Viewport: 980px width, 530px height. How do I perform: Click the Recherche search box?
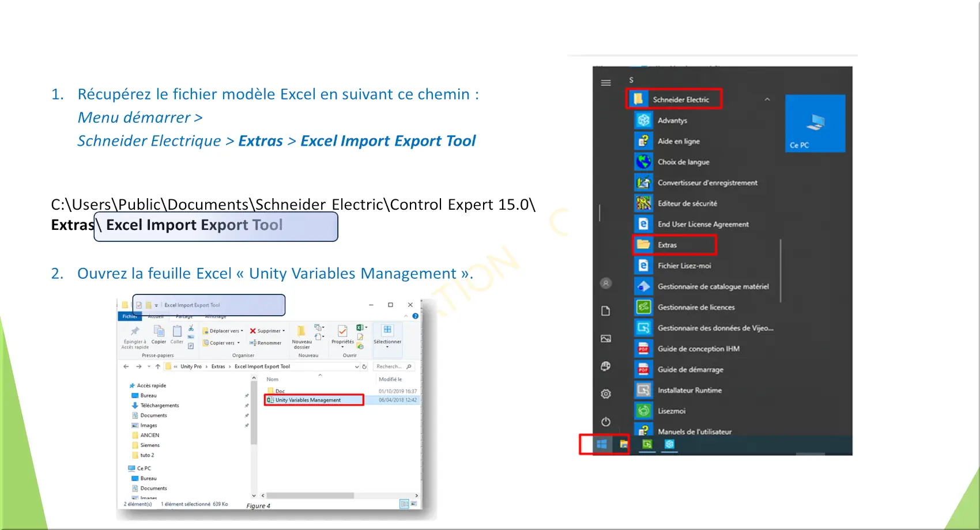click(x=394, y=366)
